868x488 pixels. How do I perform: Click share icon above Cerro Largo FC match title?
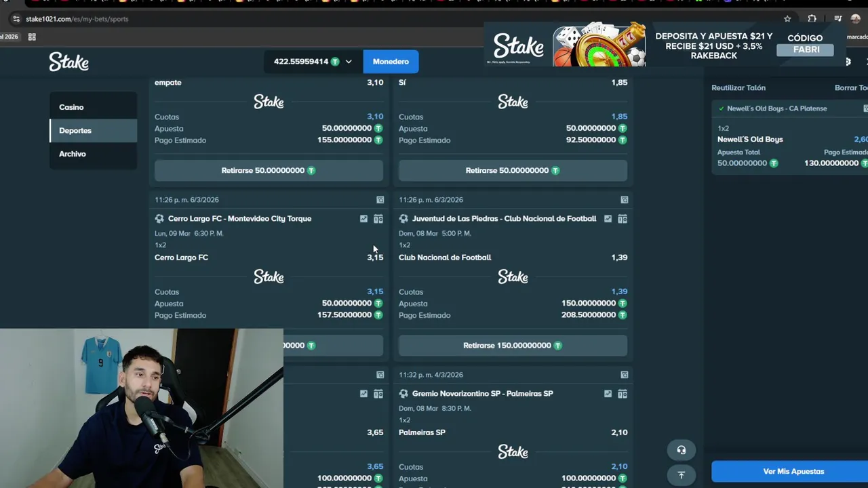click(380, 200)
